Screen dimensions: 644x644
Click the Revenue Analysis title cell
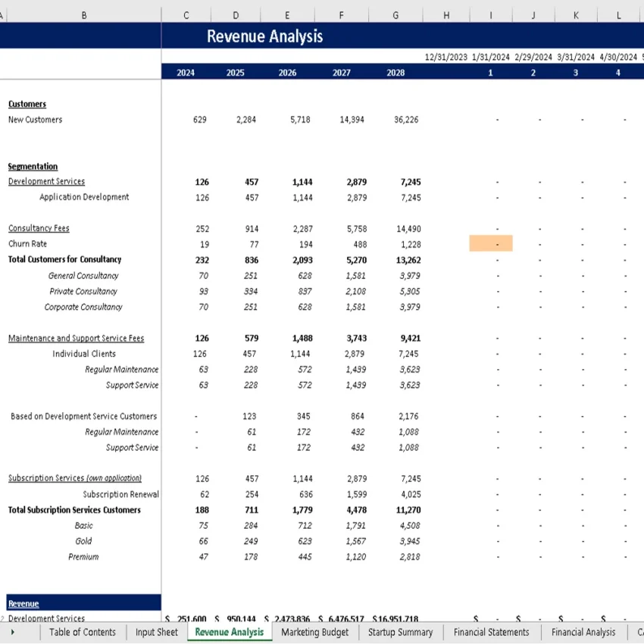pyautogui.click(x=265, y=36)
